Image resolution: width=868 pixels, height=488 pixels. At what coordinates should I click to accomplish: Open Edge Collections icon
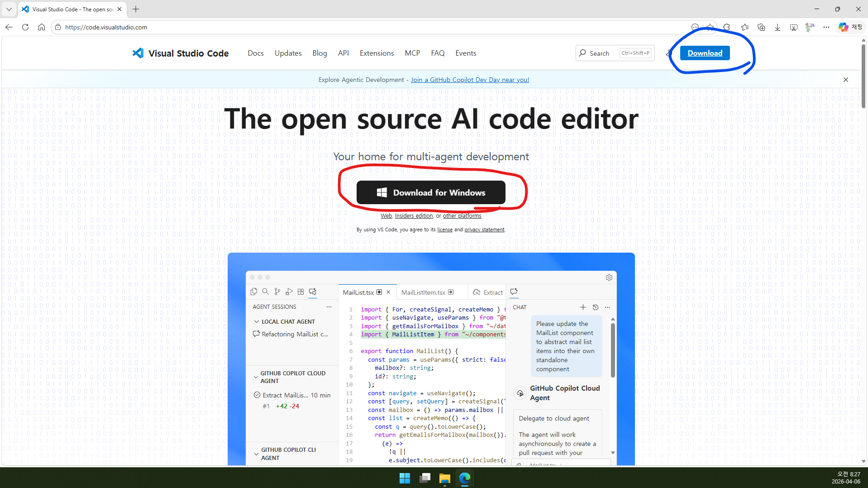point(761,27)
